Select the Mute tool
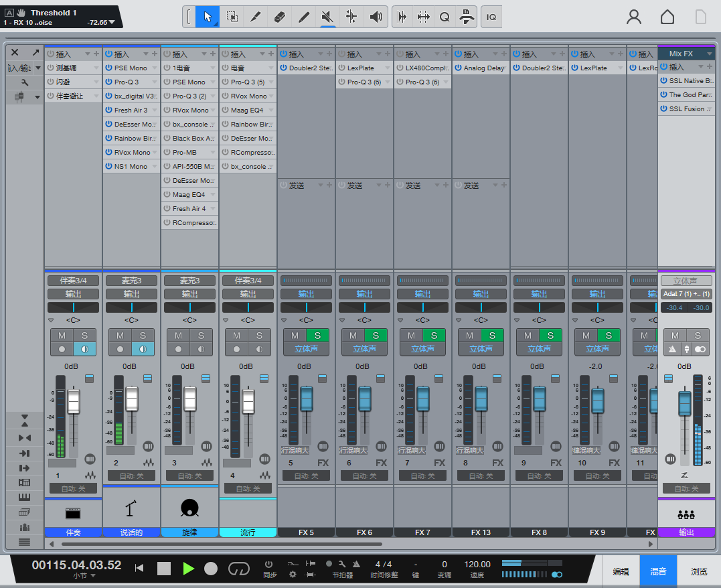 pyautogui.click(x=327, y=17)
